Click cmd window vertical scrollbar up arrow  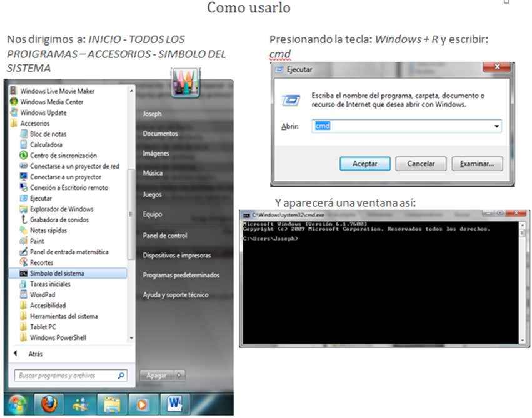[x=523, y=225]
